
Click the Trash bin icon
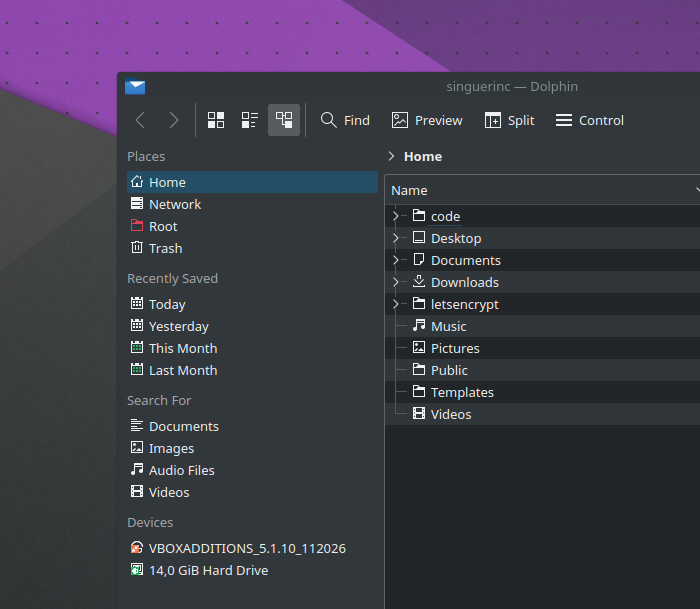(x=137, y=247)
